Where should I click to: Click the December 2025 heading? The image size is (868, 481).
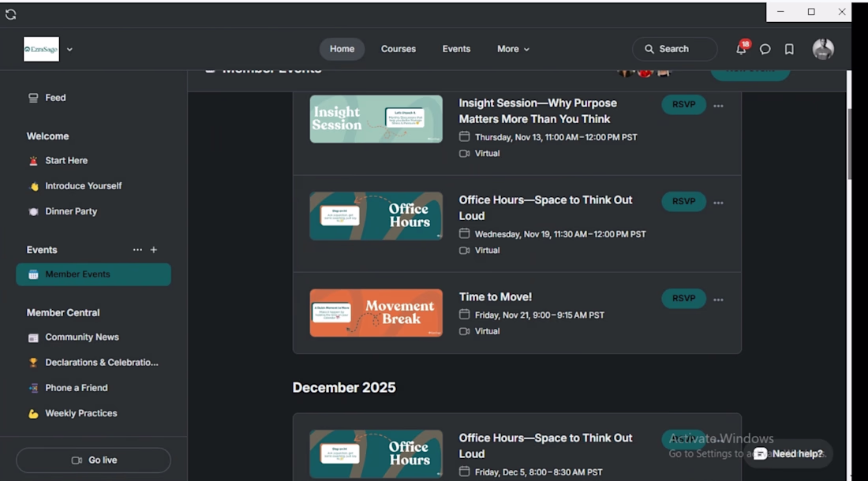click(x=344, y=388)
